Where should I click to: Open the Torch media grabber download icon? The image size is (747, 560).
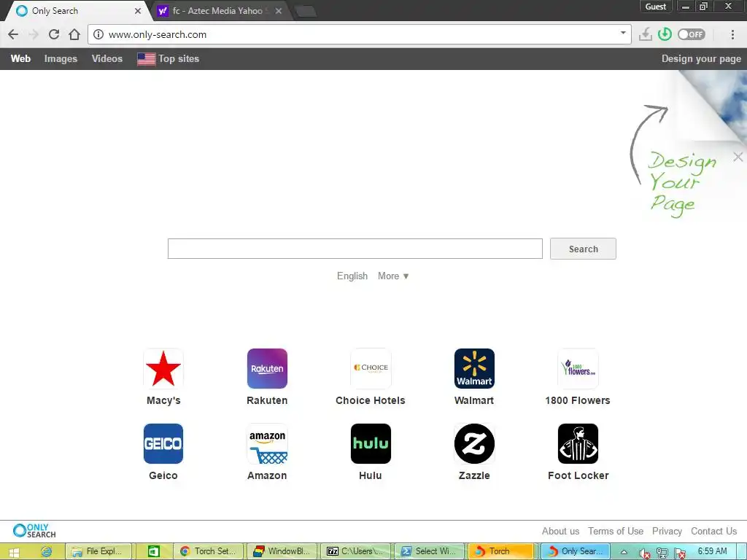[646, 34]
